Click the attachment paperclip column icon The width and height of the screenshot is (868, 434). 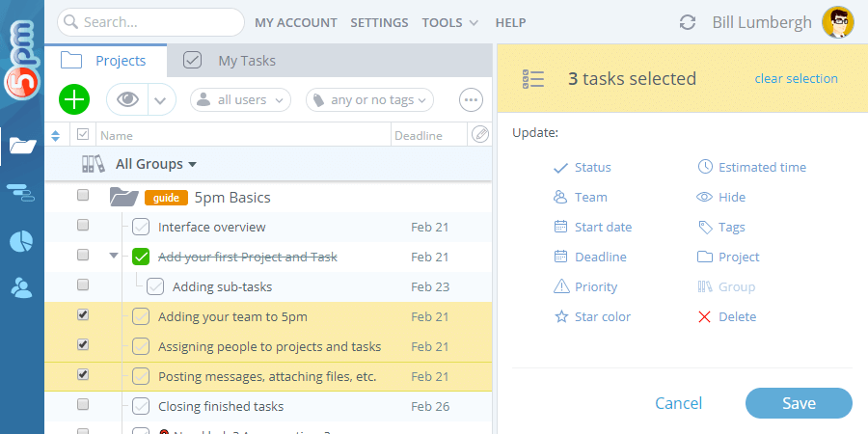pos(480,134)
